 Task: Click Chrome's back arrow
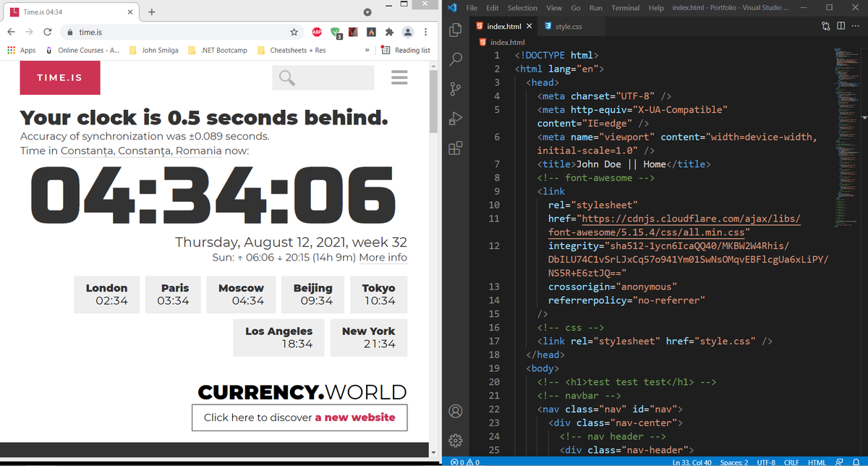coord(12,32)
